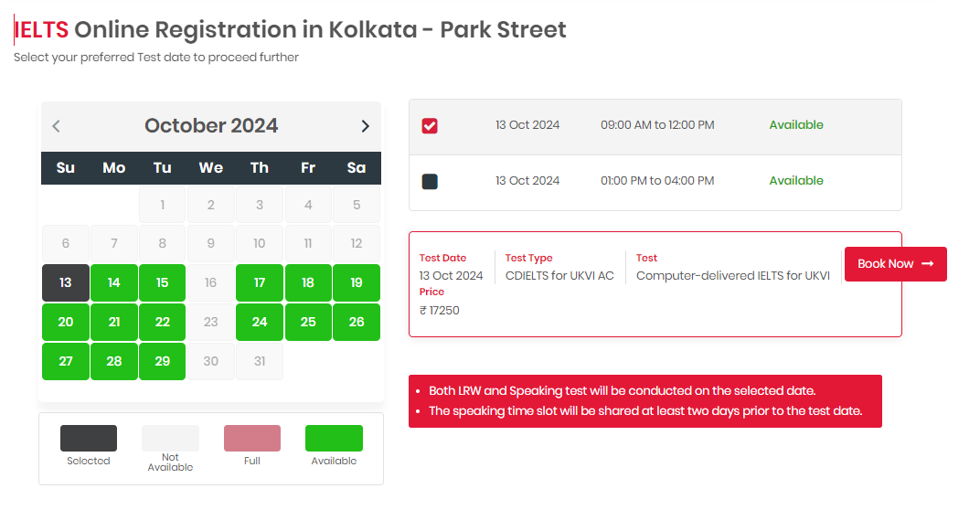Check the 01:00 PM to 04:00 PM slot

[430, 182]
